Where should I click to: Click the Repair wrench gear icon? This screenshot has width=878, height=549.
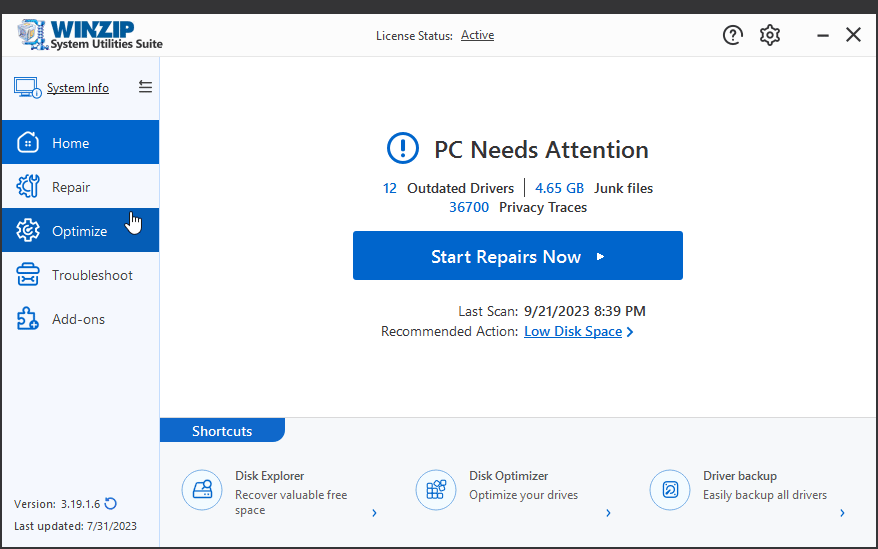[27, 187]
